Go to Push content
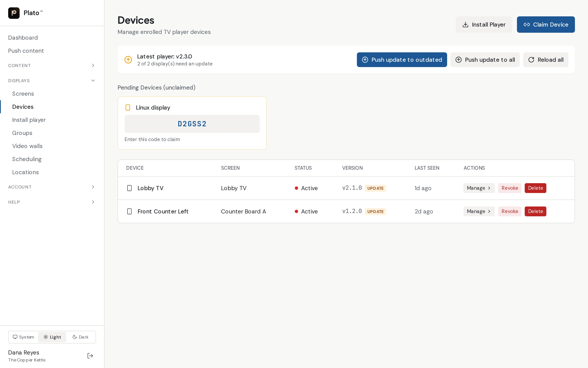This screenshot has width=588, height=368. 52,51
